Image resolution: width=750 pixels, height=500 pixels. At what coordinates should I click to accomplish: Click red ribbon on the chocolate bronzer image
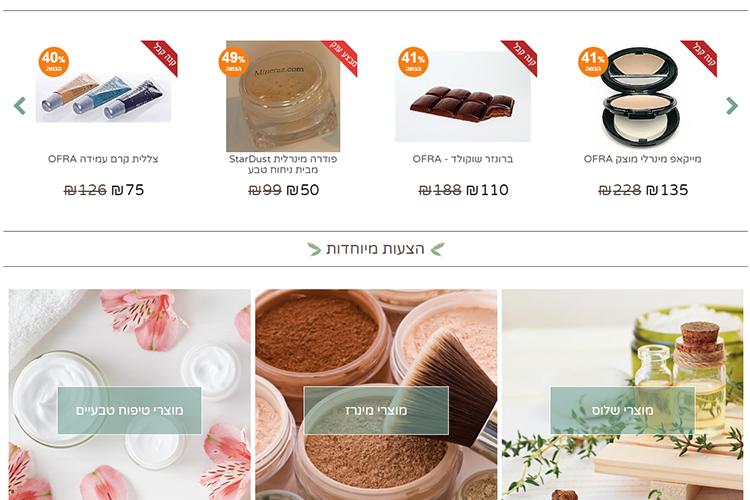tap(520, 56)
